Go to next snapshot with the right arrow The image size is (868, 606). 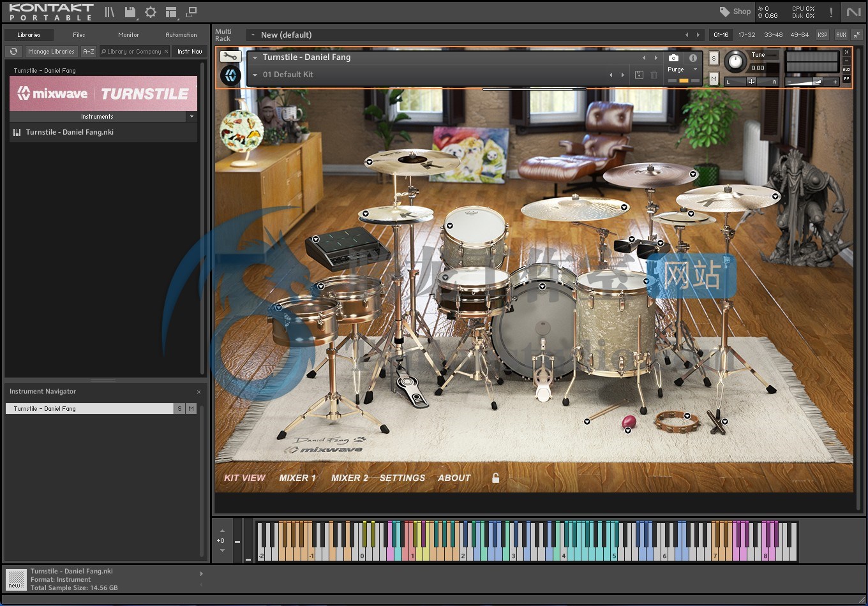point(623,75)
